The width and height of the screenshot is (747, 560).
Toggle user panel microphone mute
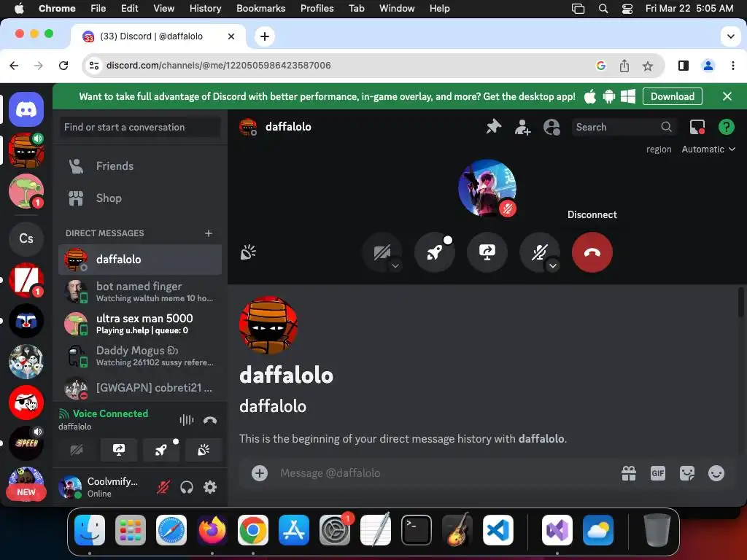[163, 487]
